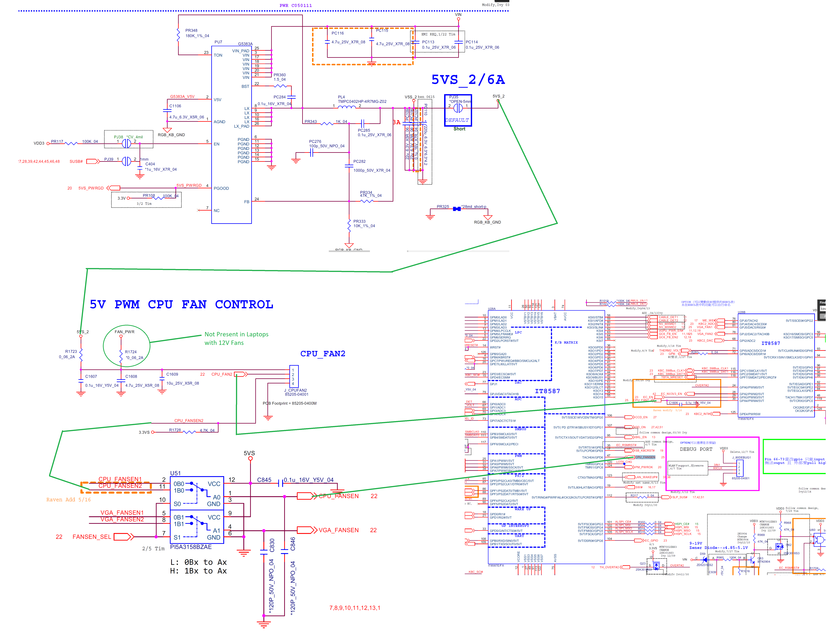Click the red CPU_FANSEN2 net label
The height and width of the screenshot is (636, 840).
pos(189,421)
